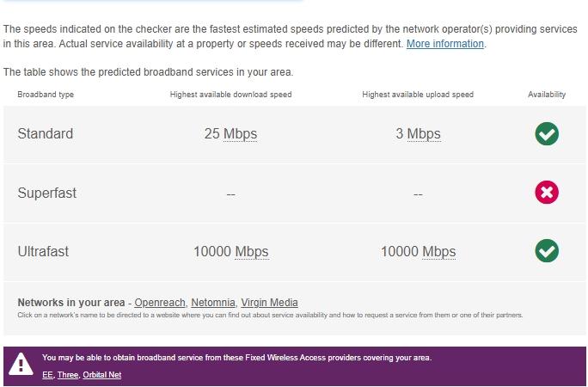Select the Broadband type column header

point(46,95)
